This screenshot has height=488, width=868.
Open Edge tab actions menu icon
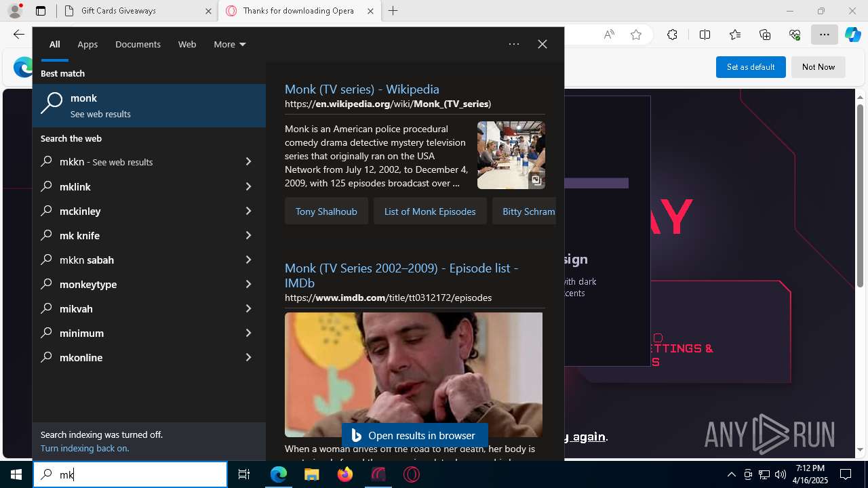(41, 11)
